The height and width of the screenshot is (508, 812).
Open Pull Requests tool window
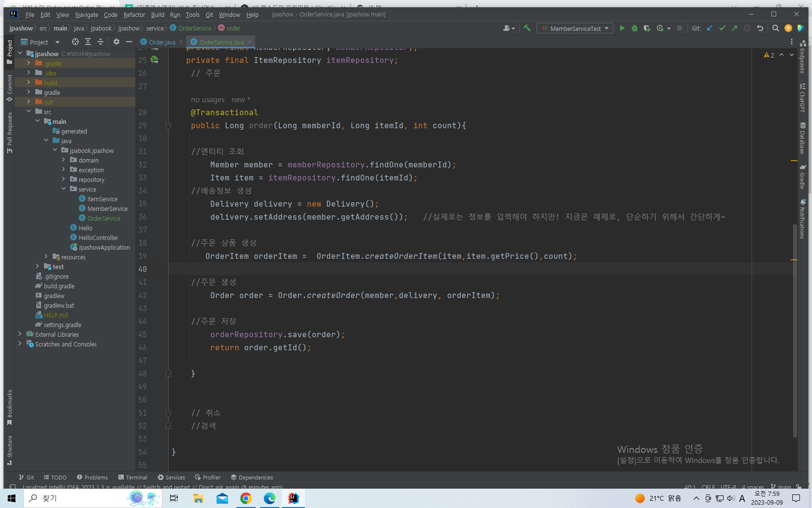9,133
